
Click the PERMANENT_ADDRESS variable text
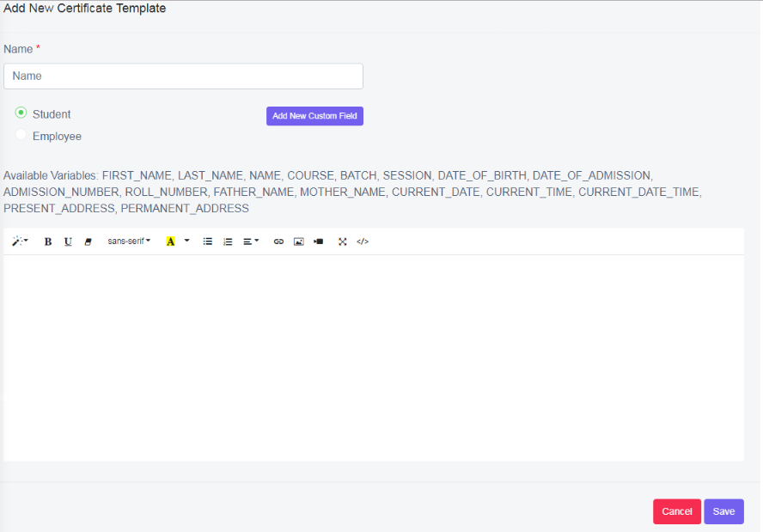185,209
